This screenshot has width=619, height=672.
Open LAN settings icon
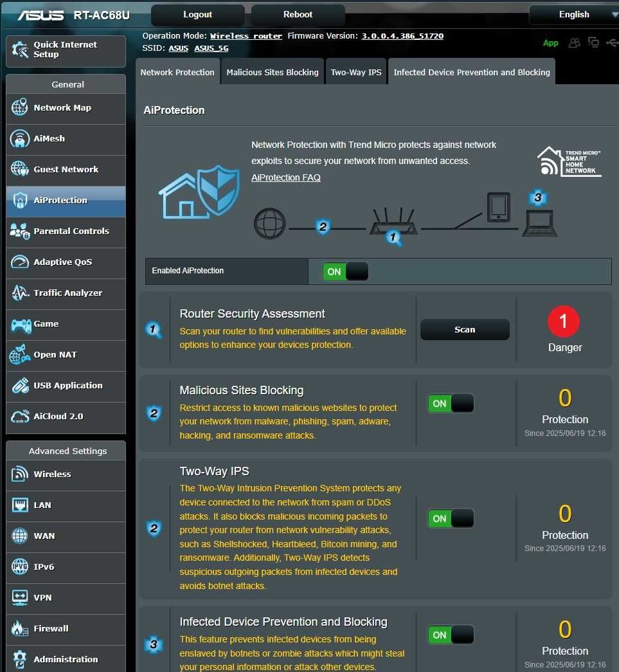(x=20, y=505)
